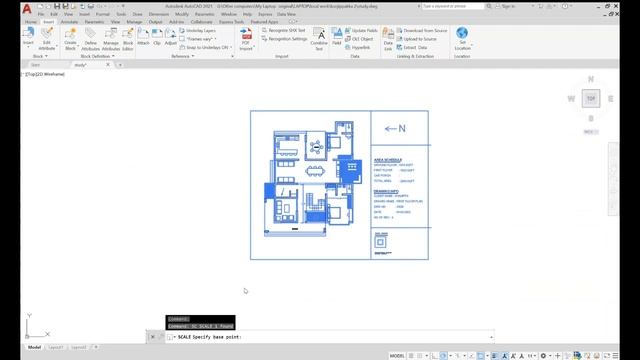Switch to the Start file tab
Screen dimensions: 640x360
[36, 65]
